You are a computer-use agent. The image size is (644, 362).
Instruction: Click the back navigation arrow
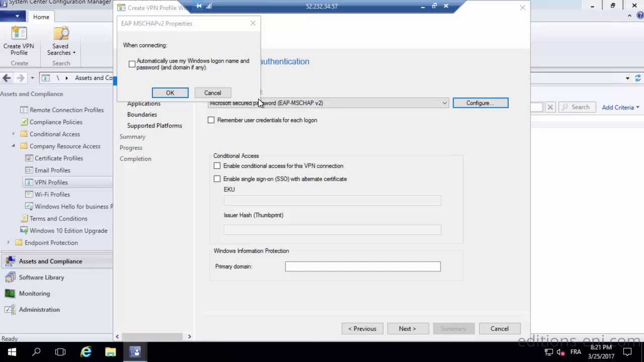[x=7, y=78]
